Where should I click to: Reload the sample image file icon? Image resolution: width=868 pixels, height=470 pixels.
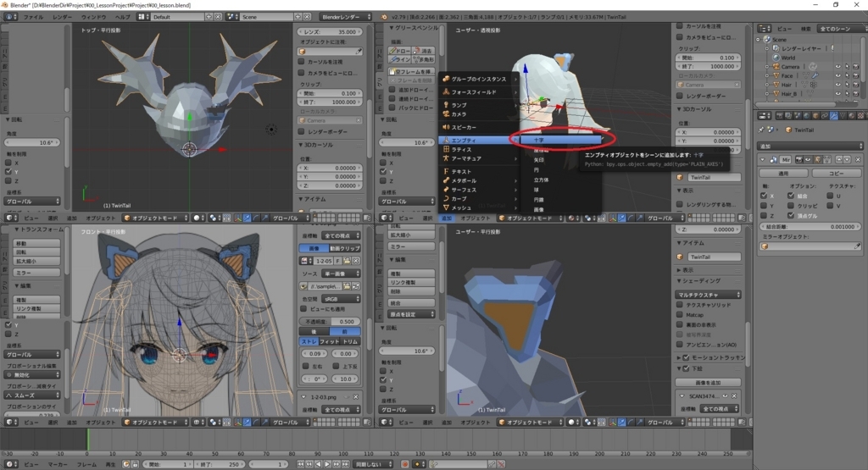(355, 286)
